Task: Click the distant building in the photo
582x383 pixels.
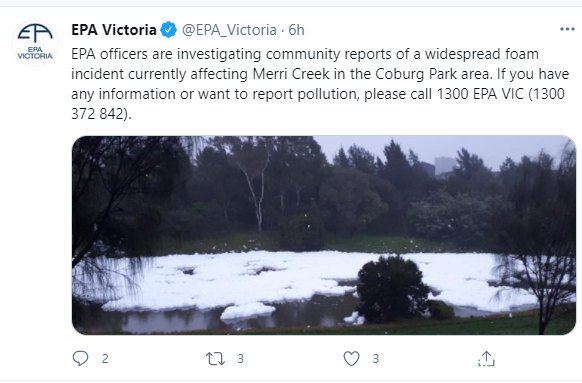Action: (x=444, y=166)
